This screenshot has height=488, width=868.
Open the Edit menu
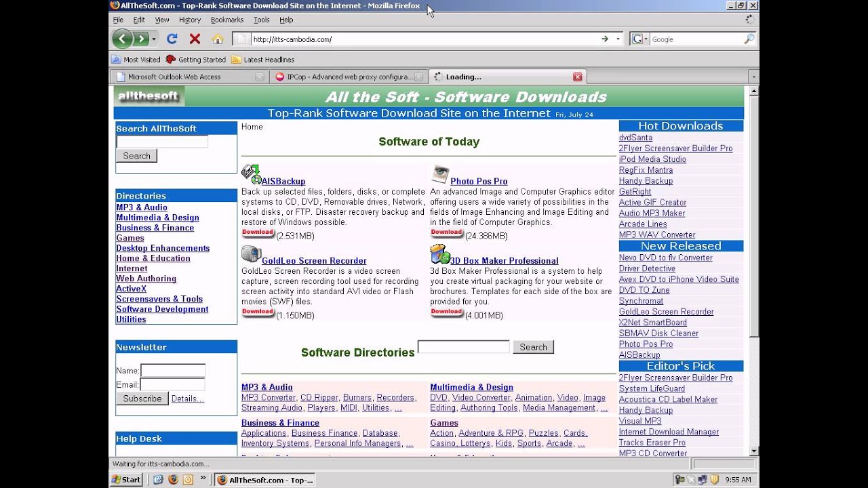tap(139, 20)
